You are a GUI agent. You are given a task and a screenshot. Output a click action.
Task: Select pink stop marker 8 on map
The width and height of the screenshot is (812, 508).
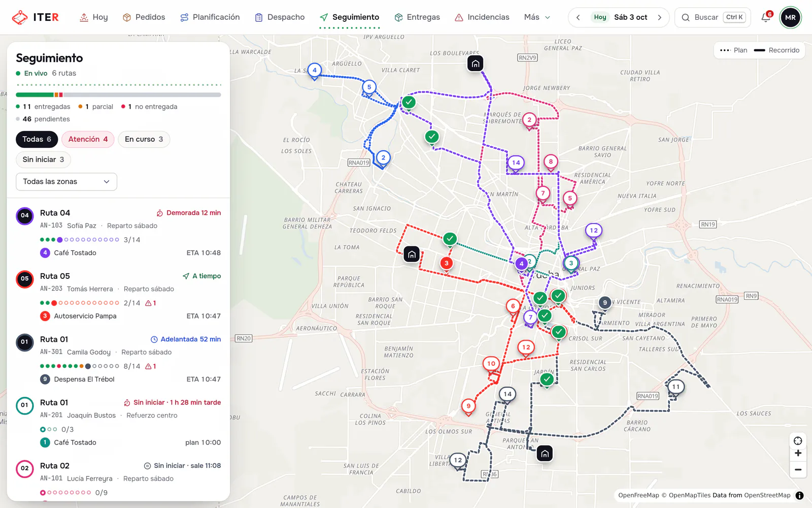pyautogui.click(x=551, y=163)
